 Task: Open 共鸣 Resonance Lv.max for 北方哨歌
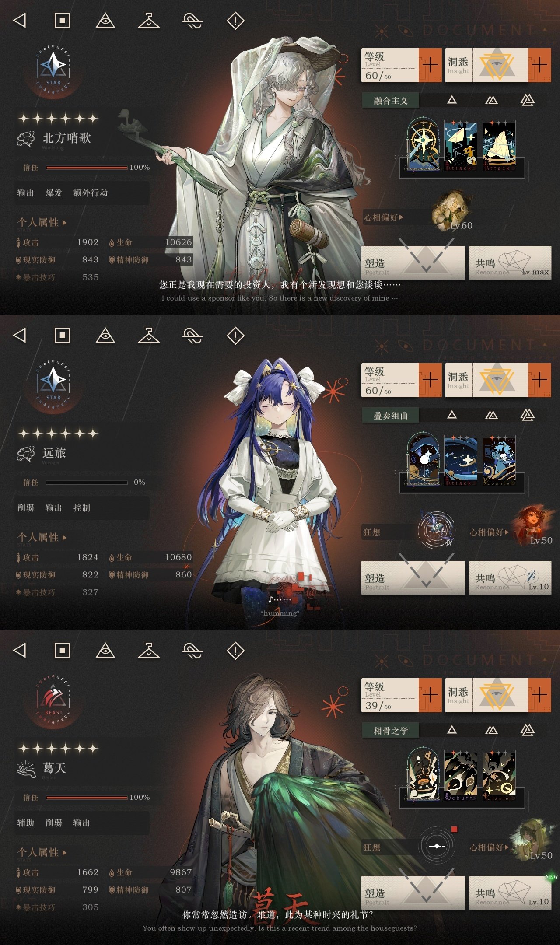[x=510, y=263]
